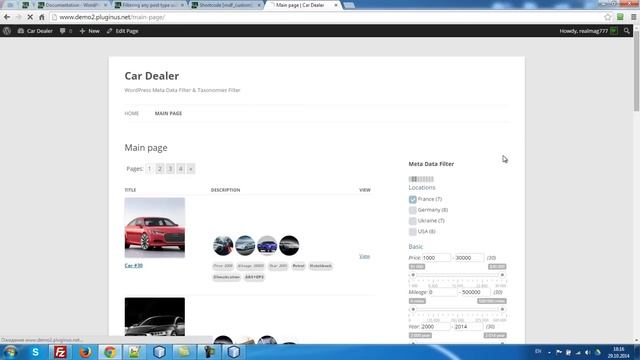
Task: Go to pagination page 3
Action: pos(170,169)
